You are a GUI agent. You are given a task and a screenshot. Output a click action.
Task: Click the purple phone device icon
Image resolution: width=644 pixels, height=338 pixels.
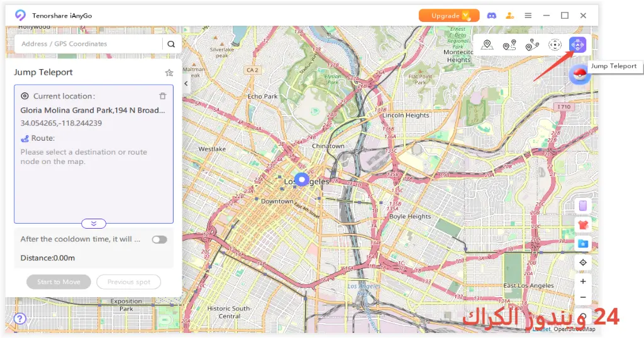tap(583, 205)
